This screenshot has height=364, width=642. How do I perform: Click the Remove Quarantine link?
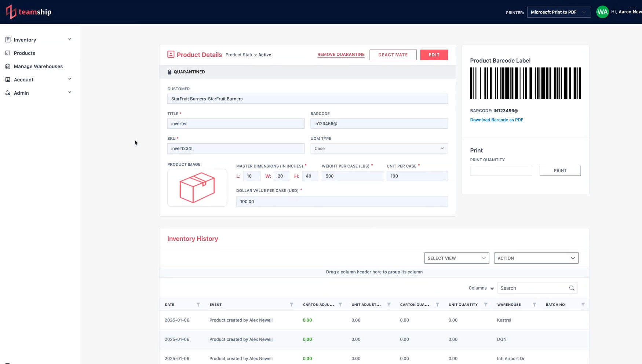coord(341,55)
